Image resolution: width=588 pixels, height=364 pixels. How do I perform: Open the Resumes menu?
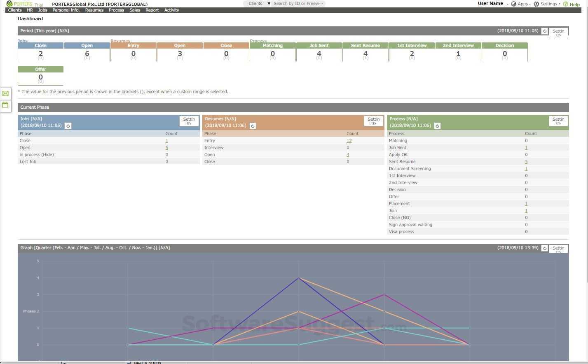[94, 10]
